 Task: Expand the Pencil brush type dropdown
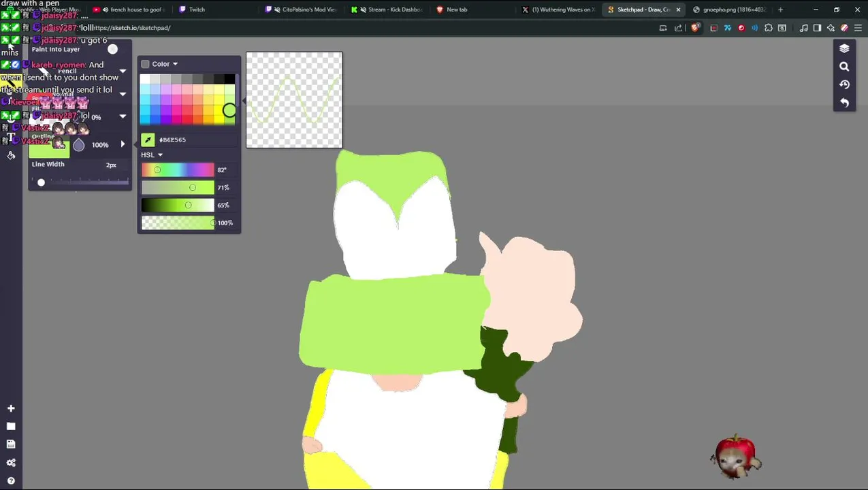pos(123,71)
